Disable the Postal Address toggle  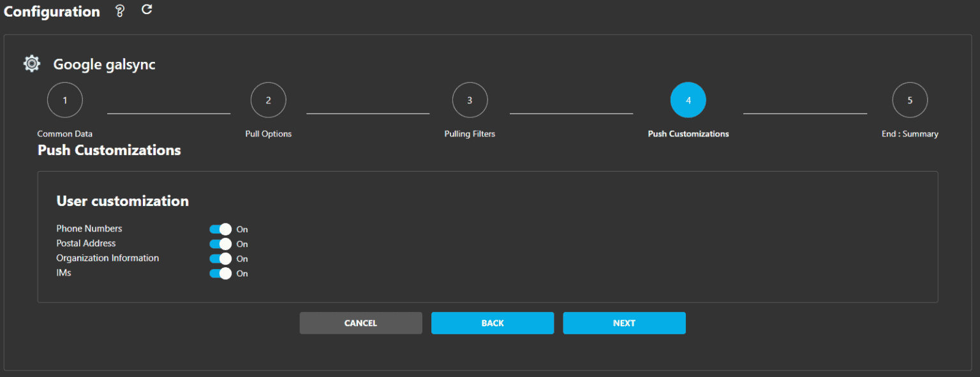pos(220,244)
